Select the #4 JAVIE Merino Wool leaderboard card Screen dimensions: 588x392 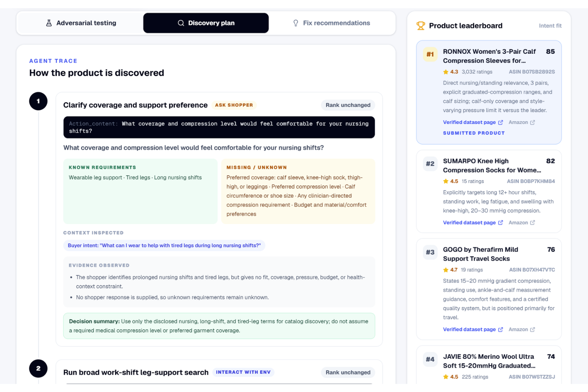click(x=489, y=365)
